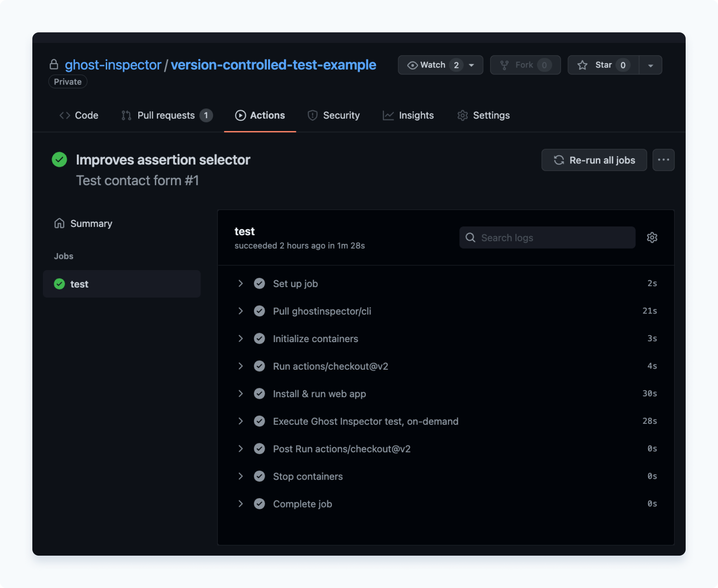Click the Summary house icon
Viewport: 718px width, 588px height.
pos(59,223)
